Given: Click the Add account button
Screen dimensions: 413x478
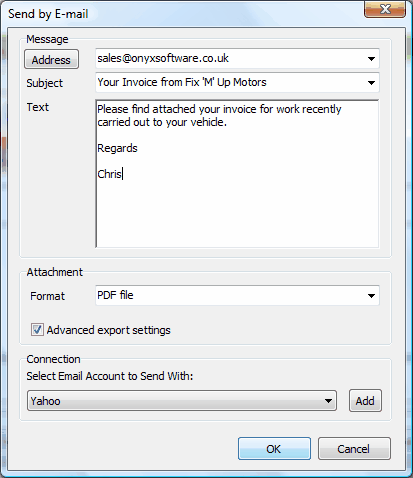Looking at the screenshot, I should pos(365,401).
